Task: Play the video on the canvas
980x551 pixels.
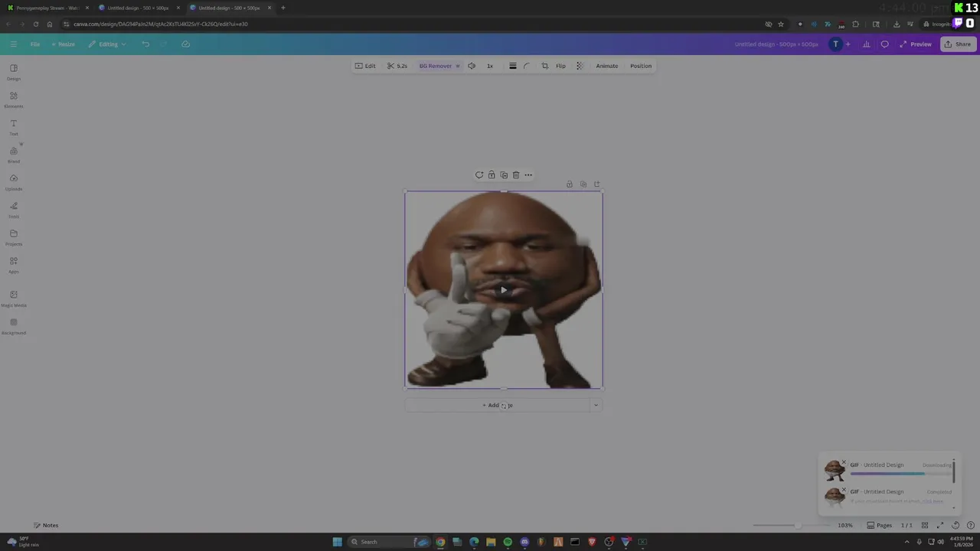Action: tap(503, 290)
